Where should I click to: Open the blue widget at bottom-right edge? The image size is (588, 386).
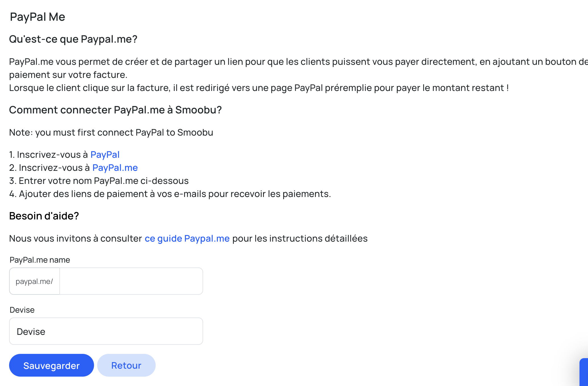coord(584,372)
